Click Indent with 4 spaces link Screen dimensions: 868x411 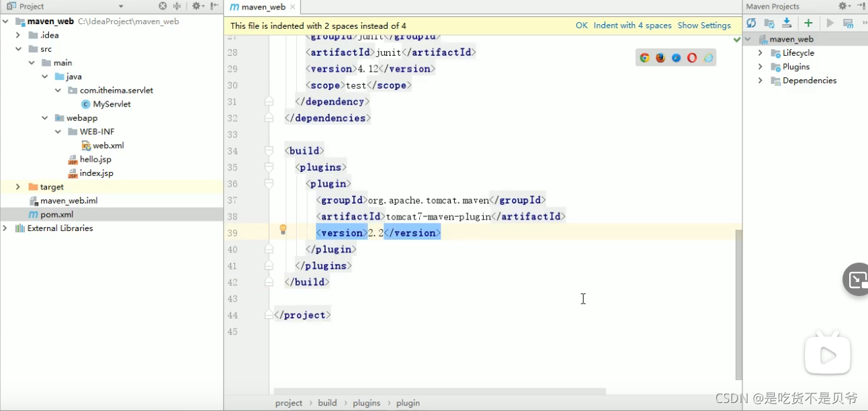click(x=632, y=26)
